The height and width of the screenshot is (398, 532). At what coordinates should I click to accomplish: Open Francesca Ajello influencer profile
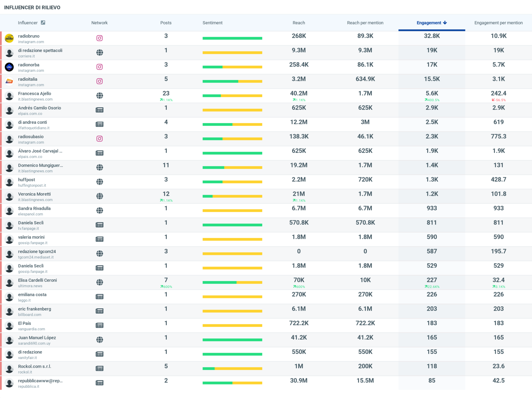coord(35,94)
